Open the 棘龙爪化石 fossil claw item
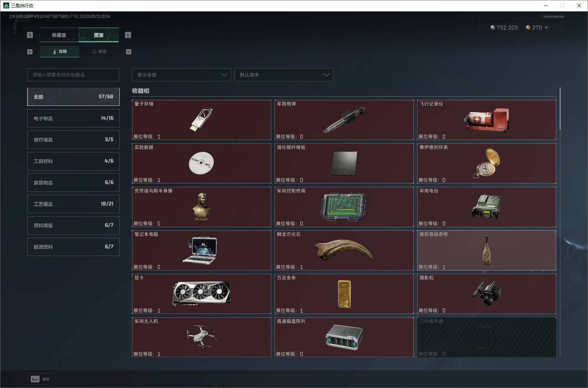The image size is (588, 388). [344, 250]
